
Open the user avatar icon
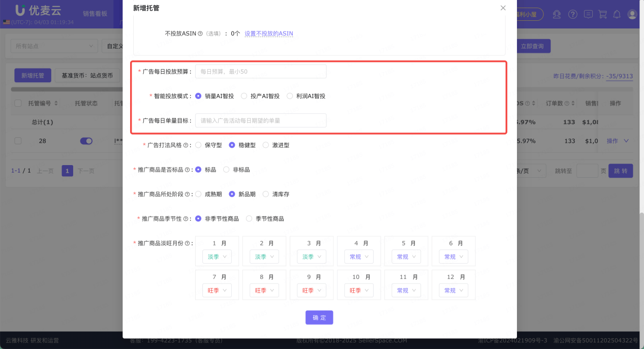632,14
